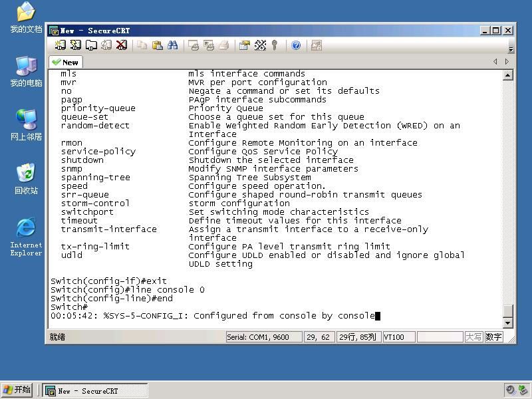Click the 数字 num lock indicator
Image resolution: width=532 pixels, height=399 pixels.
pyautogui.click(x=493, y=337)
